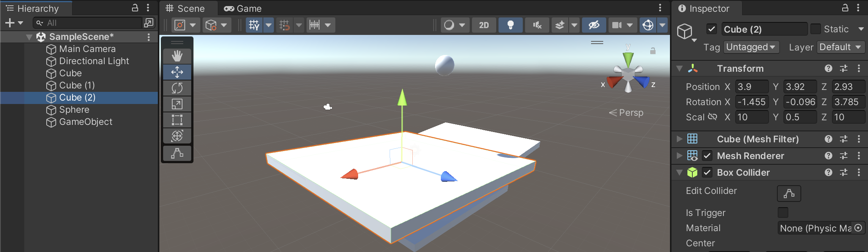868x252 pixels.
Task: Enable the Is Trigger checkbox
Action: click(x=783, y=213)
